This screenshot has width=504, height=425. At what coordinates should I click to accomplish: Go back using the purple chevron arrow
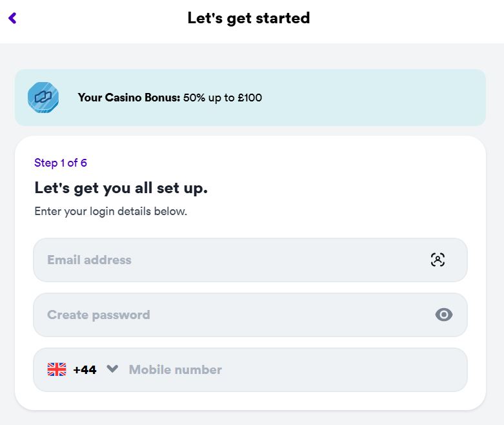pyautogui.click(x=12, y=18)
